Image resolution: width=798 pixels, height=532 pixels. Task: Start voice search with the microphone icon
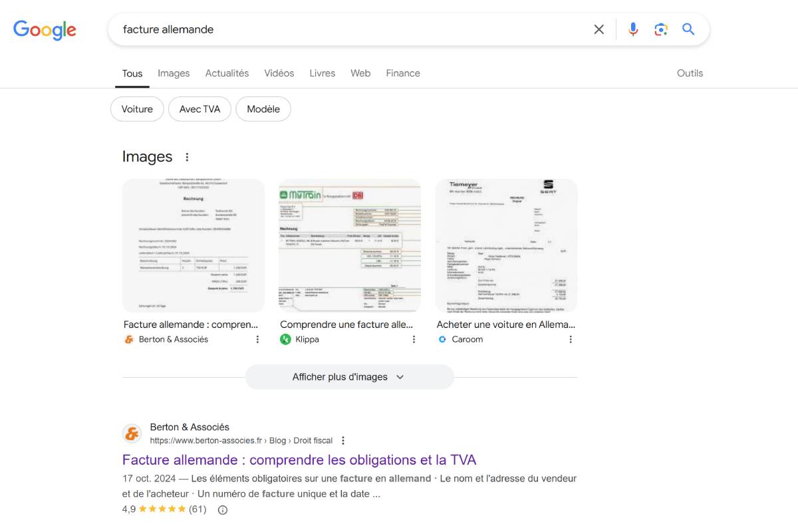[633, 29]
